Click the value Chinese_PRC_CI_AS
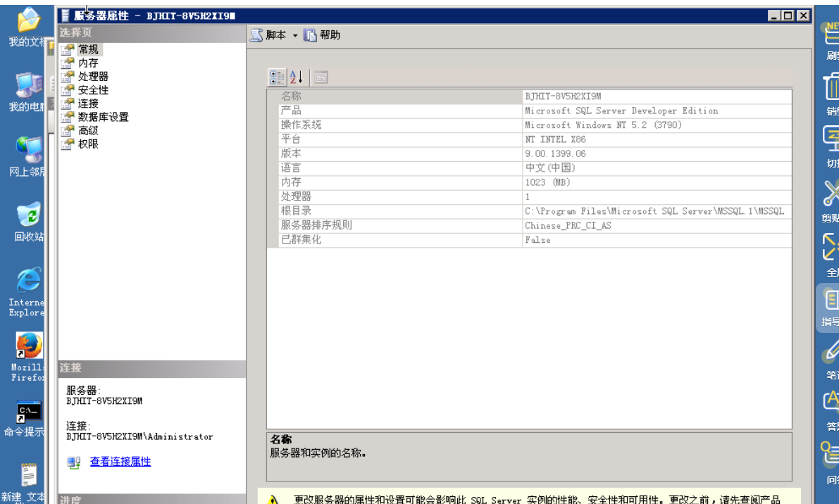839x504 pixels. (568, 225)
